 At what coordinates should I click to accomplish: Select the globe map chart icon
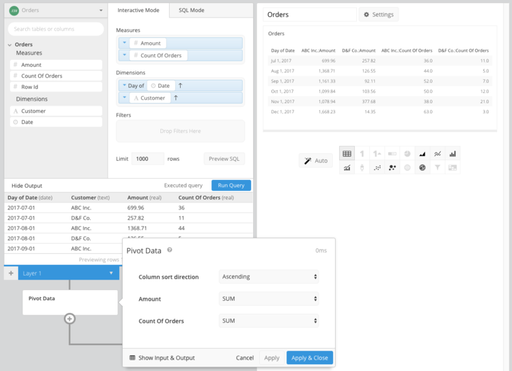(x=422, y=168)
